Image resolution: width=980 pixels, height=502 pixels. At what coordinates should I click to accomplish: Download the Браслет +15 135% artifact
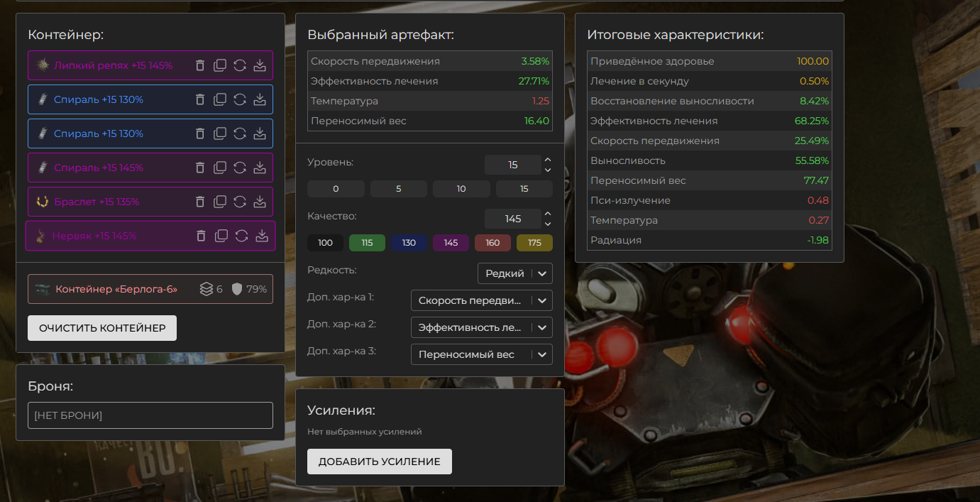[260, 202]
